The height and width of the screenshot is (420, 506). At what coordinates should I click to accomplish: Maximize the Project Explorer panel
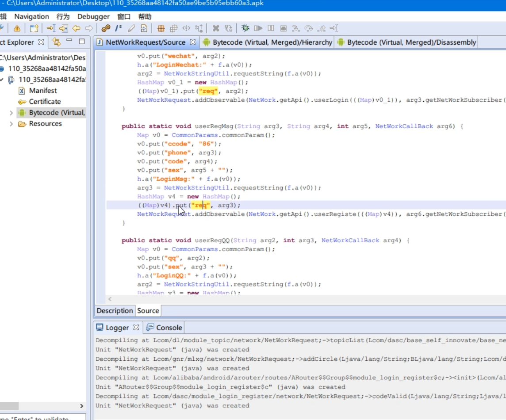(82, 42)
